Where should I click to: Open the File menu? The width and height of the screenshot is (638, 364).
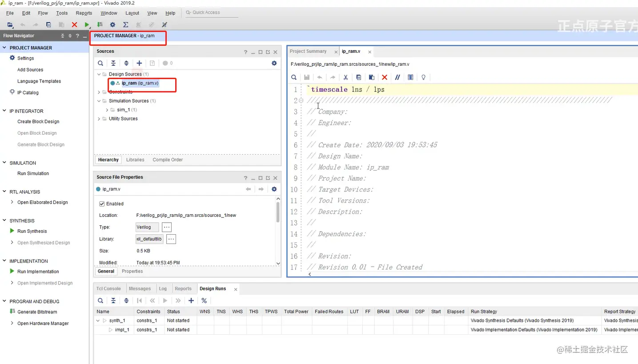click(10, 13)
